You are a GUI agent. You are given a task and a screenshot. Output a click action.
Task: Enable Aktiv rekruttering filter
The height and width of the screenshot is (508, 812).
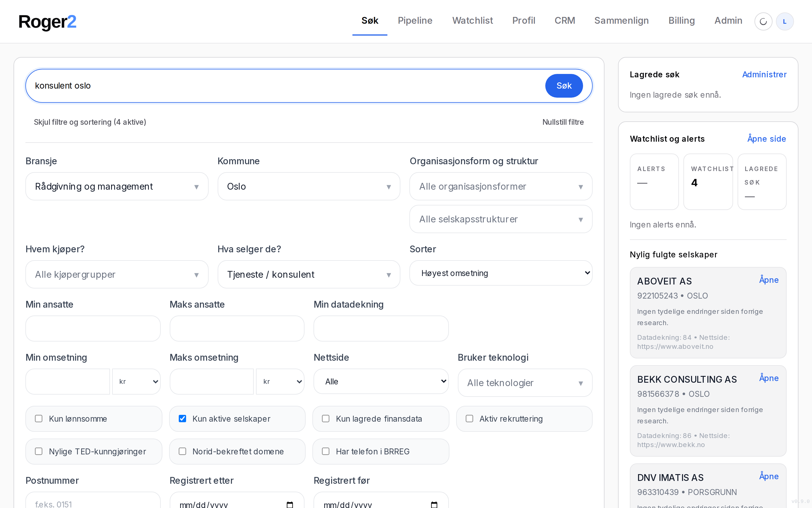point(469,419)
